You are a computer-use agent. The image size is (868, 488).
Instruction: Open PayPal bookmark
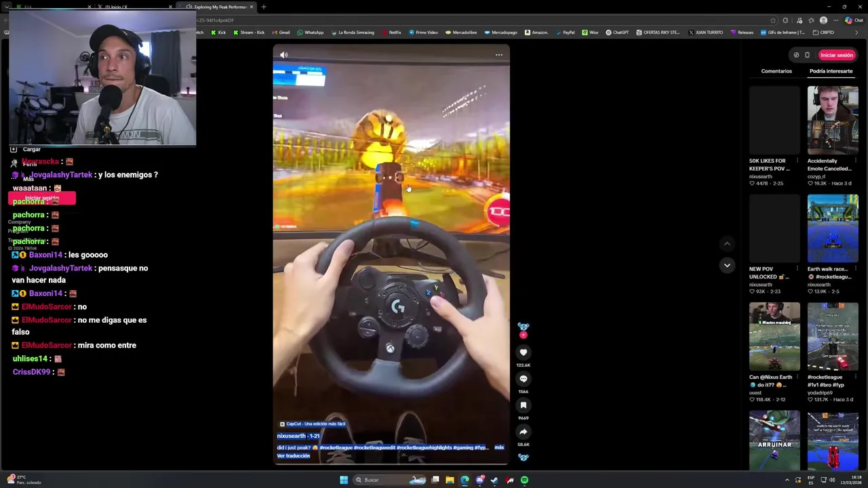click(565, 33)
